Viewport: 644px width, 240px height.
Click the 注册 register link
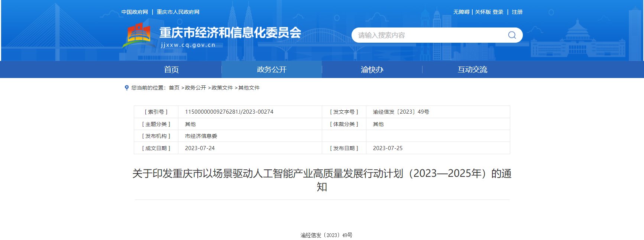point(517,12)
